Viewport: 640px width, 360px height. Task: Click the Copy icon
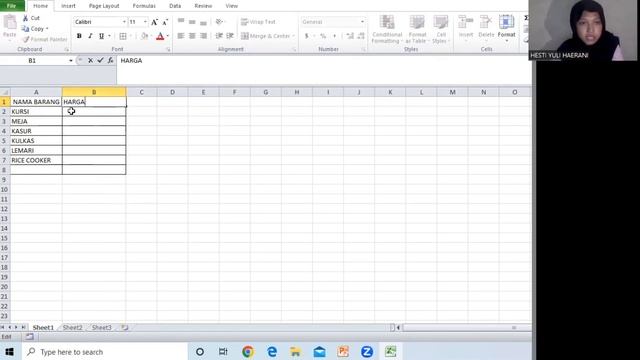click(25, 29)
